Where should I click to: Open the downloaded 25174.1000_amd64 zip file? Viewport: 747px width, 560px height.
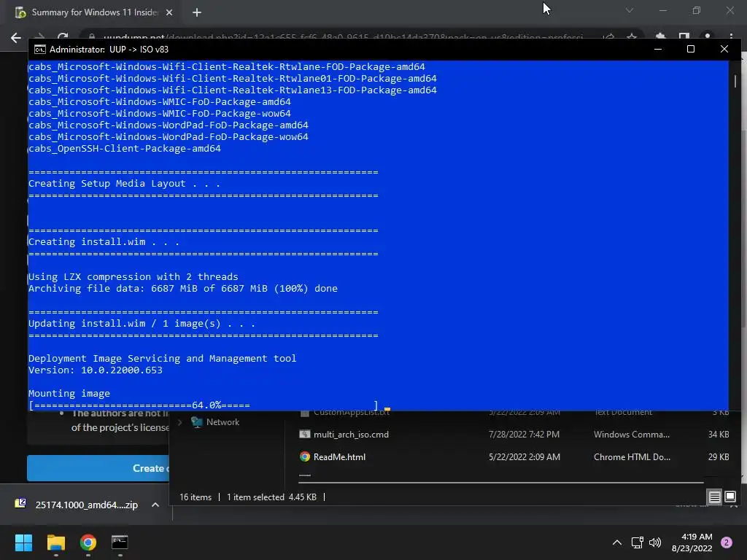click(x=86, y=505)
